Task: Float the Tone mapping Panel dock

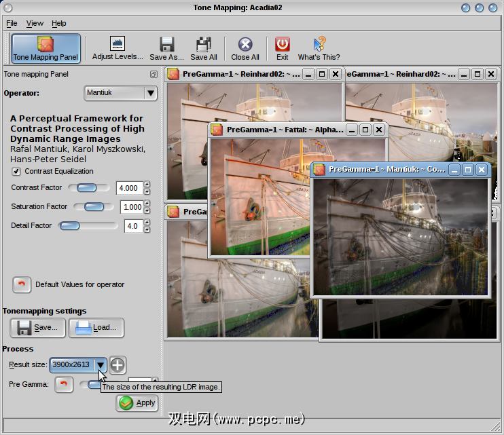Action: click(154, 75)
